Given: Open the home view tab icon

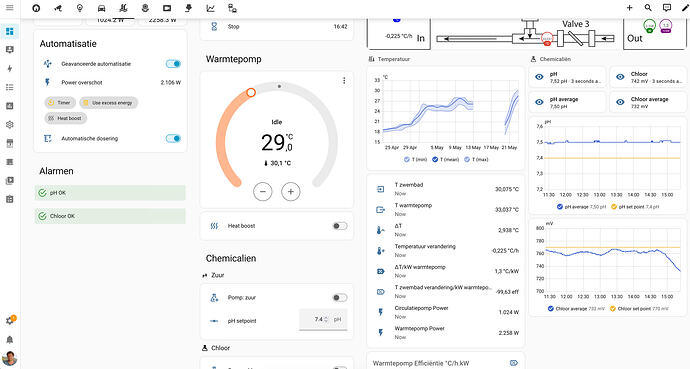Looking at the screenshot, I should [x=36, y=8].
